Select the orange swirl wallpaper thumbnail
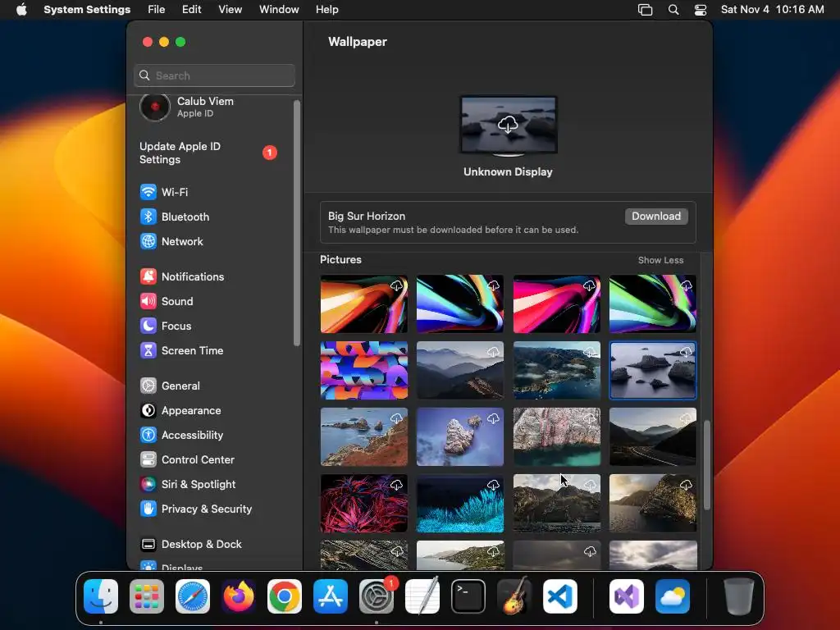Screen dimensions: 840x630 363,304
